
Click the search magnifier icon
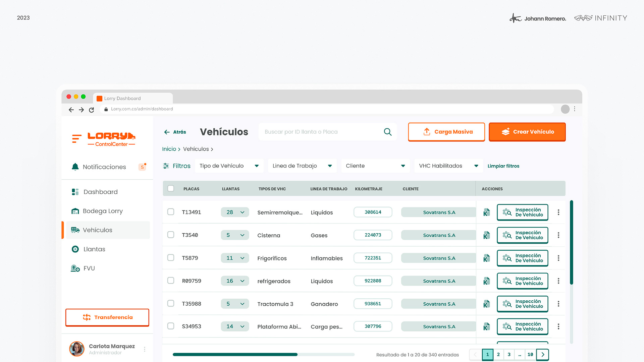pos(388,132)
